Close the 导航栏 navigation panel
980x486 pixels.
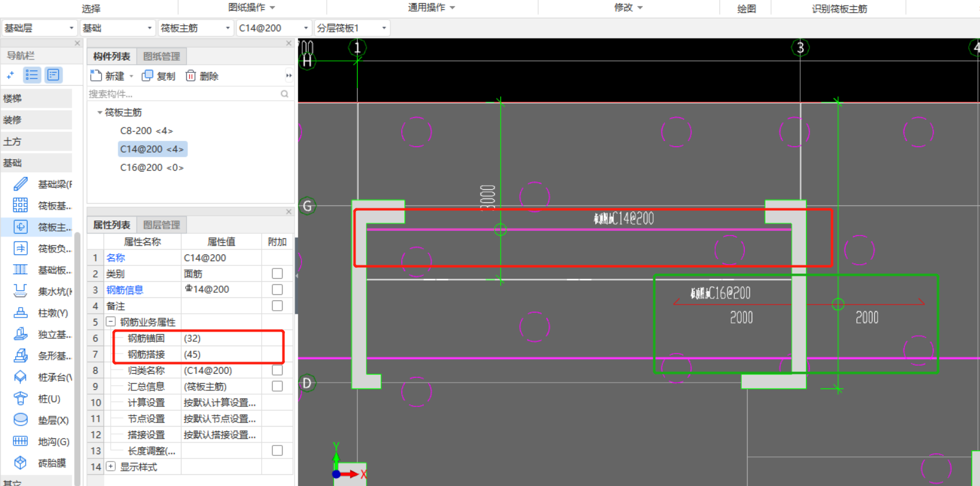(x=77, y=43)
